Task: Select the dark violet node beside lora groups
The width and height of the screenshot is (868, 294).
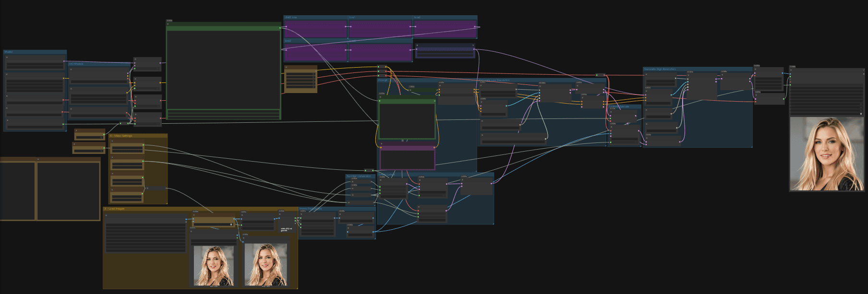Action: [445, 51]
